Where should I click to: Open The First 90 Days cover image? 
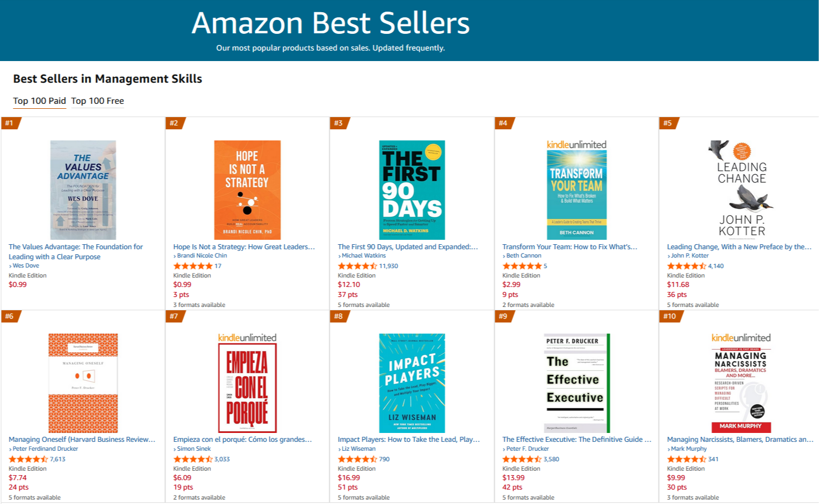(412, 190)
